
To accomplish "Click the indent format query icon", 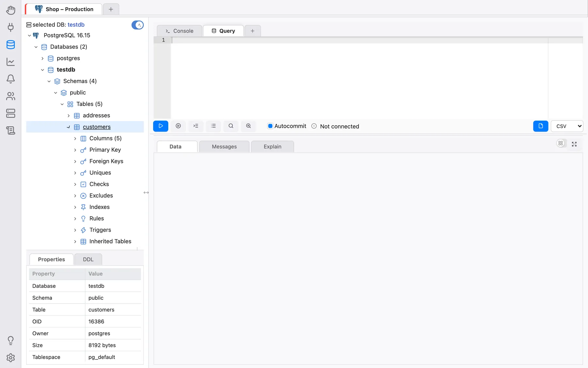I will (196, 126).
